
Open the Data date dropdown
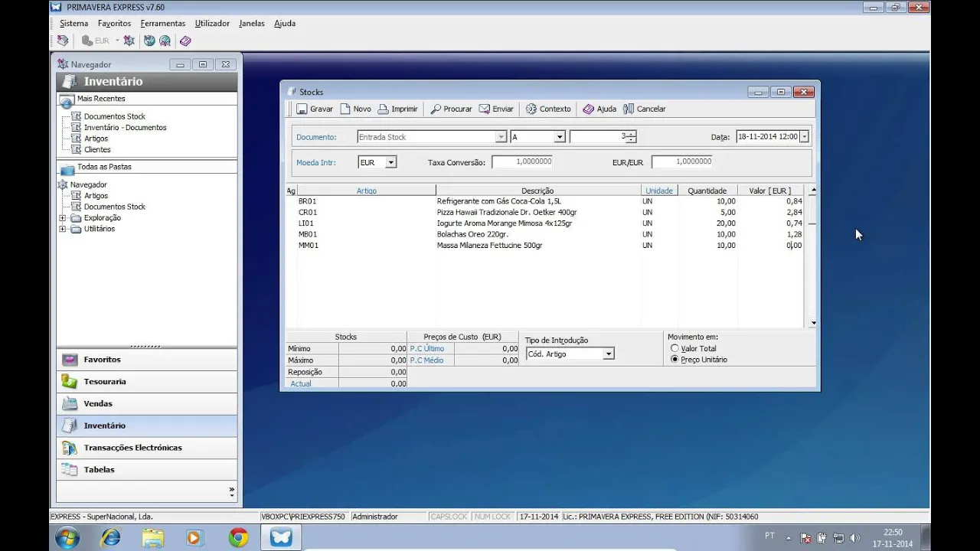[x=804, y=137]
